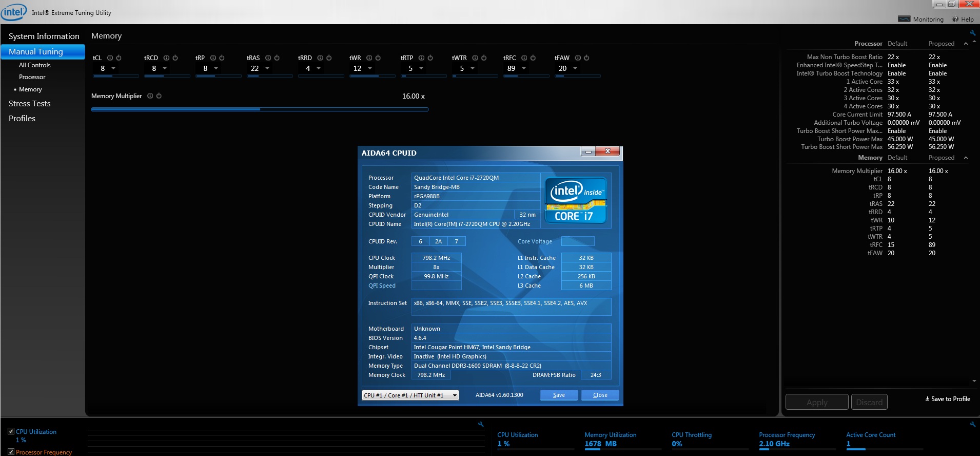Viewport: 980px width, 456px height.
Task: Open the tFAW value dropdown
Action: [575, 68]
